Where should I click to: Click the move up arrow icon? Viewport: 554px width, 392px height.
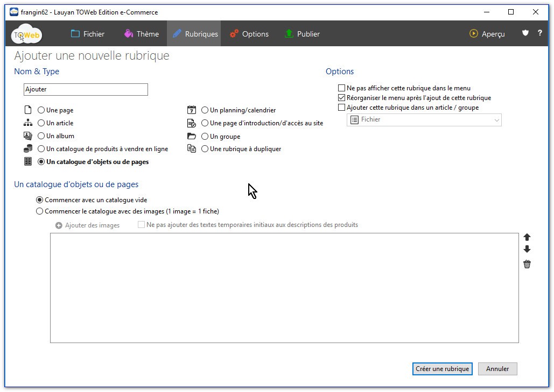[x=527, y=237]
